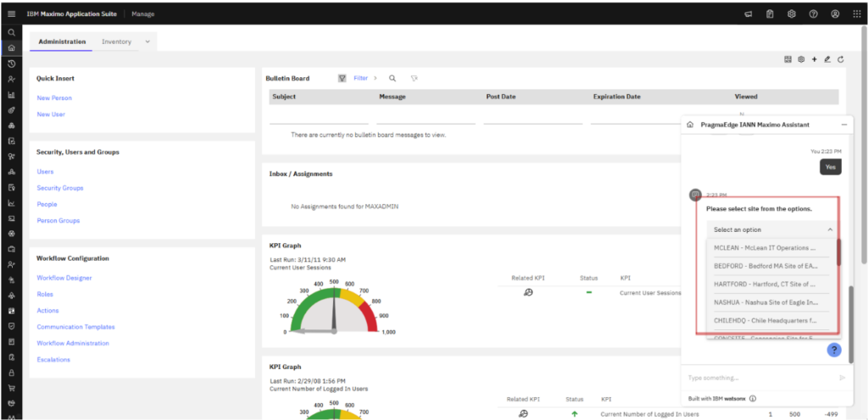Choose BEDFORD - Bedford MA Site option

[x=771, y=266]
